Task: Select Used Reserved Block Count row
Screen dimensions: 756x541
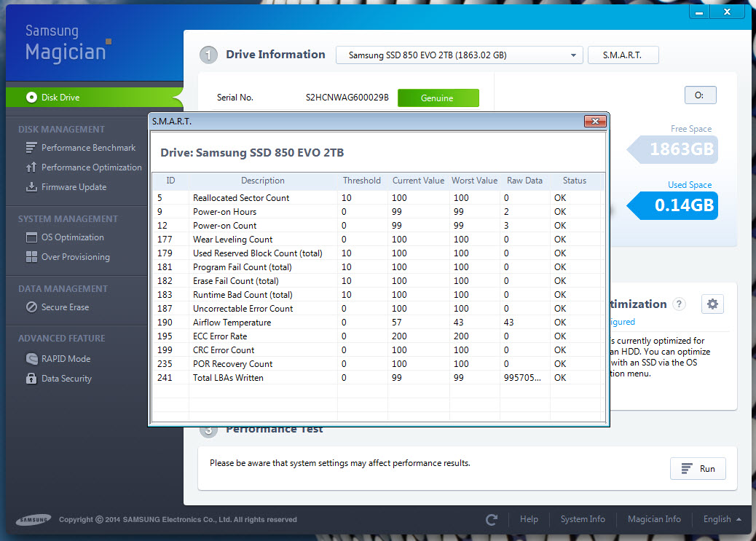Action: tap(377, 253)
